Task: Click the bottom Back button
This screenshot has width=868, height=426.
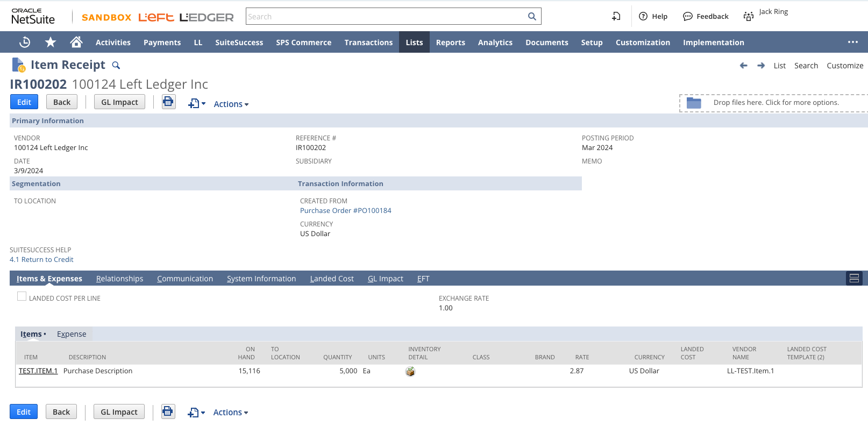Action: [x=61, y=411]
